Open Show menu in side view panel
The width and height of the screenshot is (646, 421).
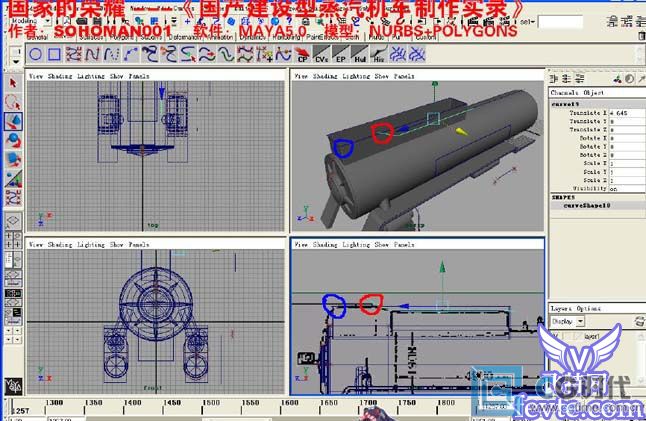(382, 245)
